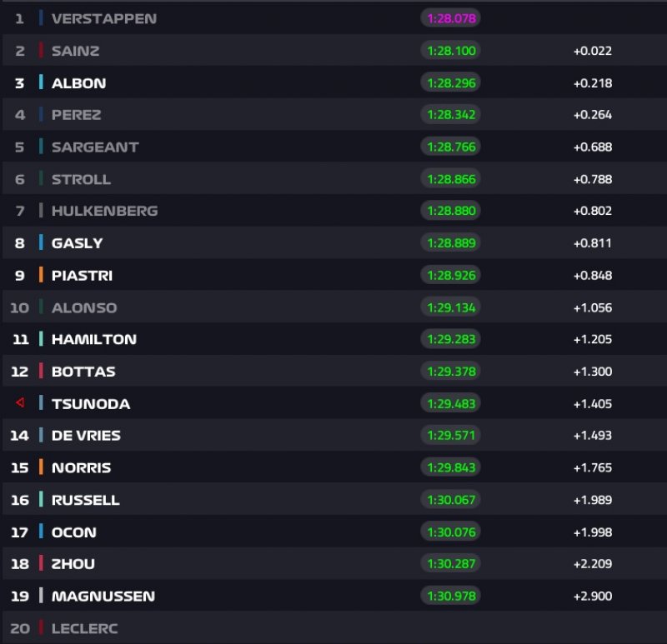Screen dimensions: 667x644
Task: Click Stroll's +0.788 gap value
Action: click(x=592, y=179)
